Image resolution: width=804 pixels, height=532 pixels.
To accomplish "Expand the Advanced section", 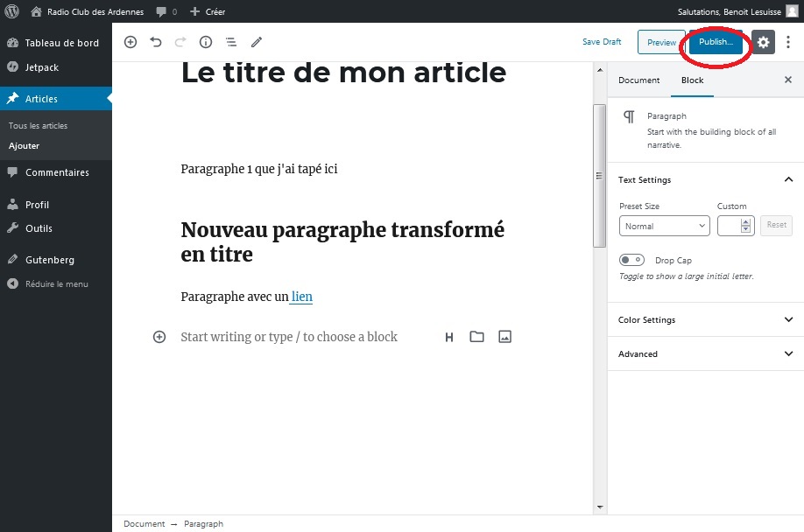I will click(705, 354).
